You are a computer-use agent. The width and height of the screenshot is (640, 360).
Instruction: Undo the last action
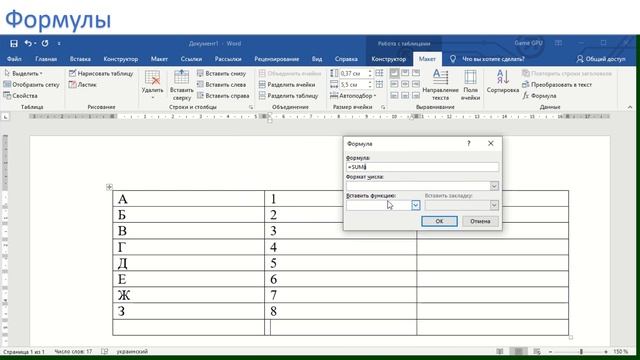[x=28, y=43]
